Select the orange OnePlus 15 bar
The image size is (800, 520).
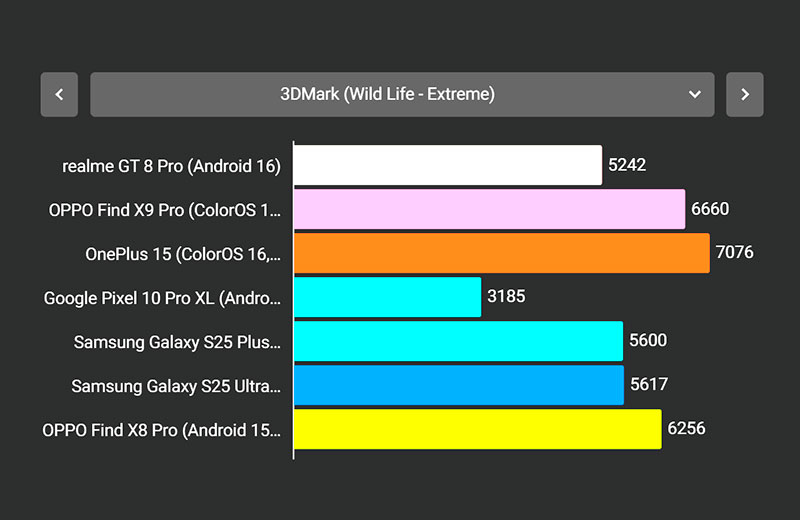[501, 253]
